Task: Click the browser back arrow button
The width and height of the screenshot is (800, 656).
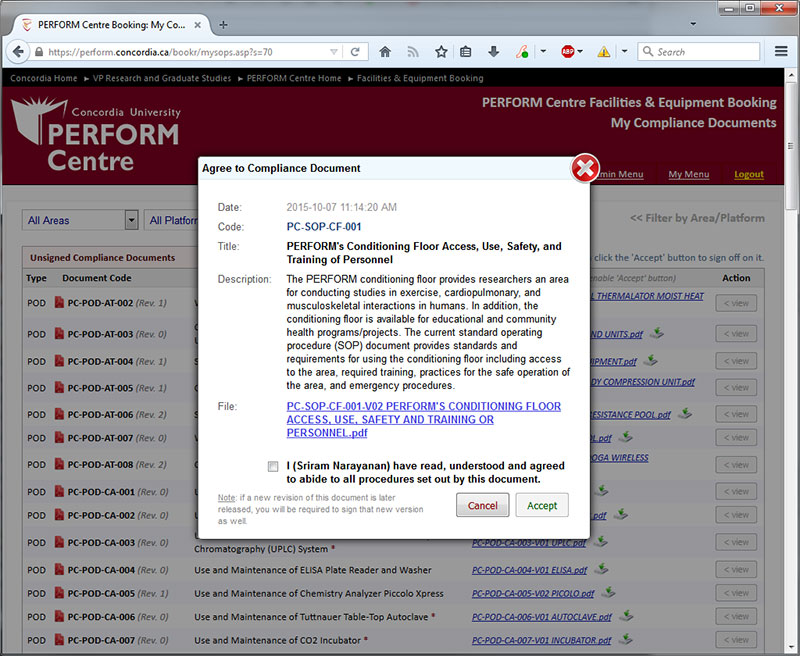Action: [x=18, y=51]
